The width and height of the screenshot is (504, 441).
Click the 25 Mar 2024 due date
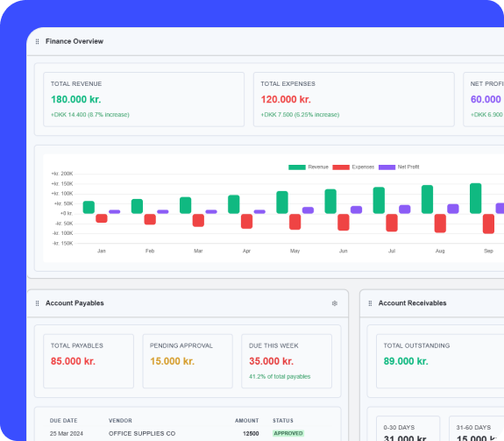tap(67, 434)
